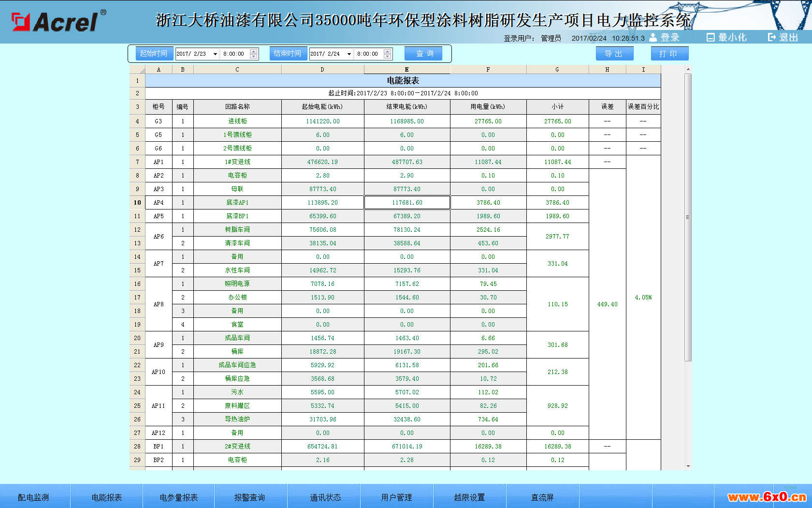Click the 2#变进线 cell
This screenshot has width=812, height=508.
(x=237, y=447)
